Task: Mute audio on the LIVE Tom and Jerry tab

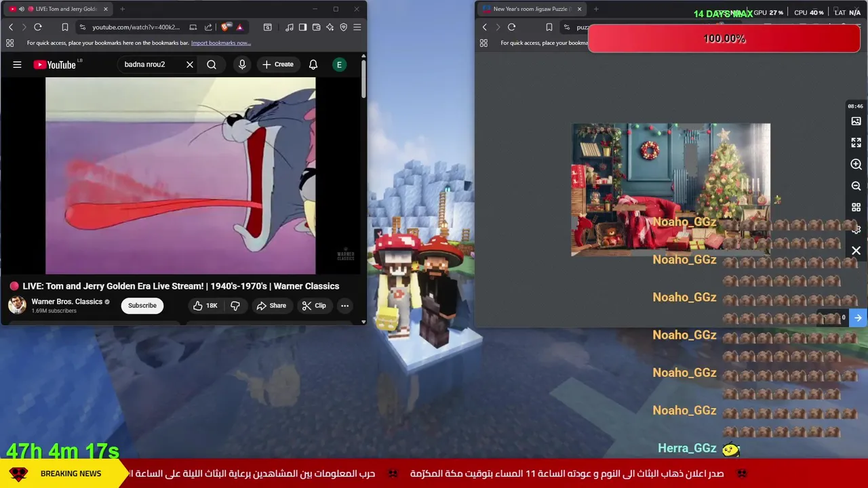Action: [x=21, y=9]
